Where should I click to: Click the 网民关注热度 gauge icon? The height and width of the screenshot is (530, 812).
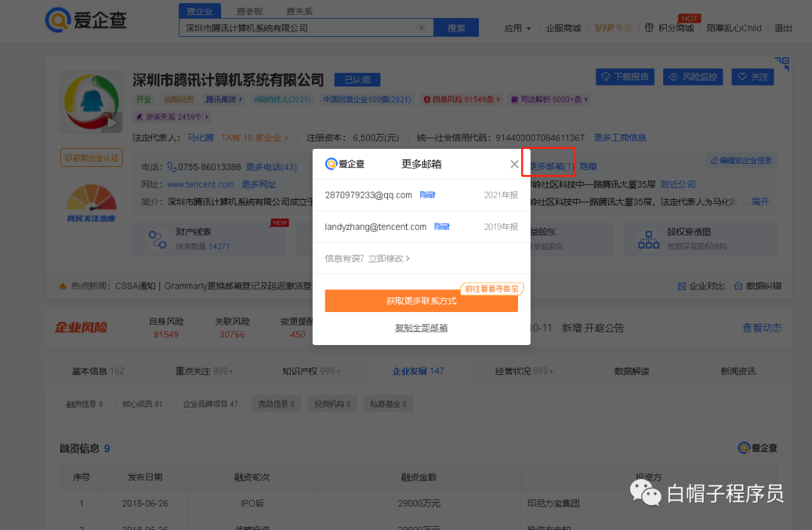(x=91, y=203)
